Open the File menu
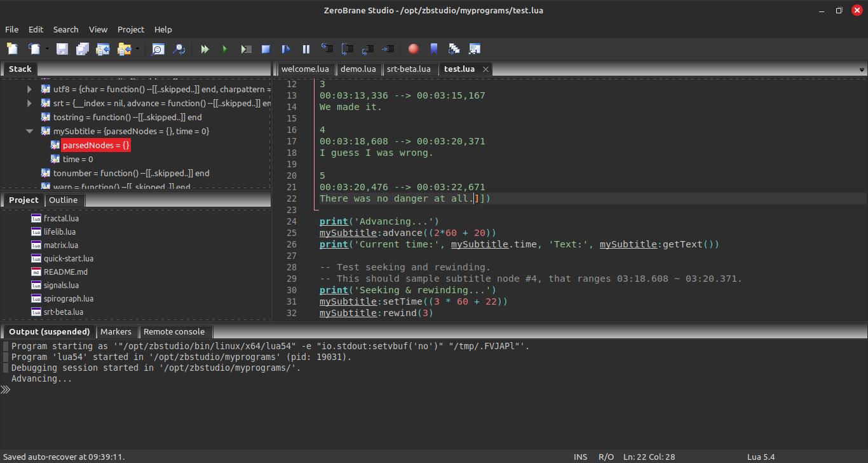Image resolution: width=868 pixels, height=463 pixels. pos(12,29)
